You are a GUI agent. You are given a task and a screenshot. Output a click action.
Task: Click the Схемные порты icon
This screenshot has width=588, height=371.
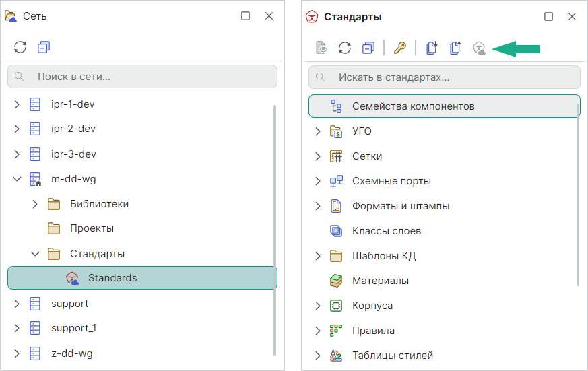click(x=336, y=181)
